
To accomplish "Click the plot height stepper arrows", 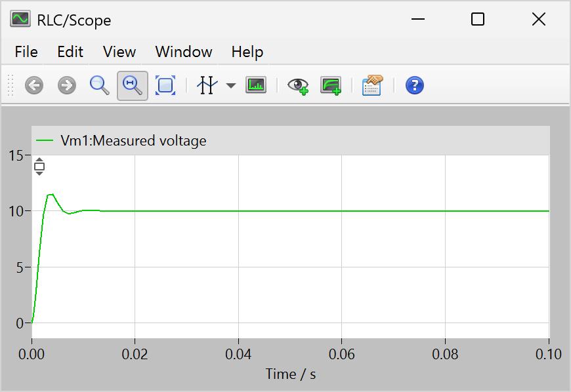I will coord(39,167).
